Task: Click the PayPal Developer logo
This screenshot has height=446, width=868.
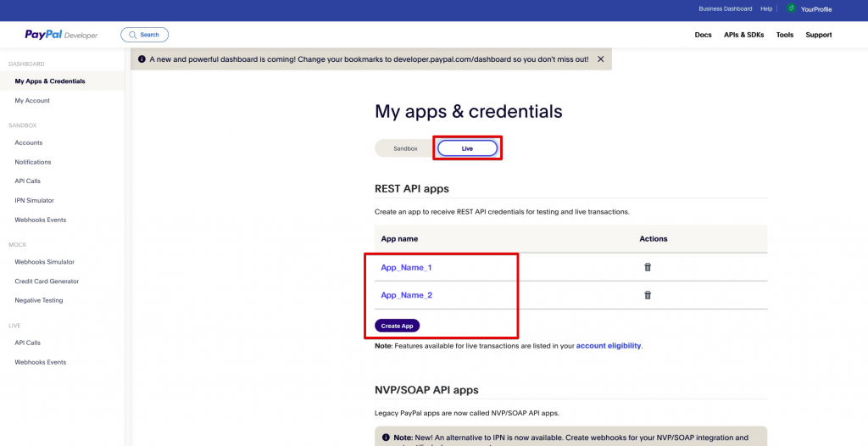Action: [61, 35]
